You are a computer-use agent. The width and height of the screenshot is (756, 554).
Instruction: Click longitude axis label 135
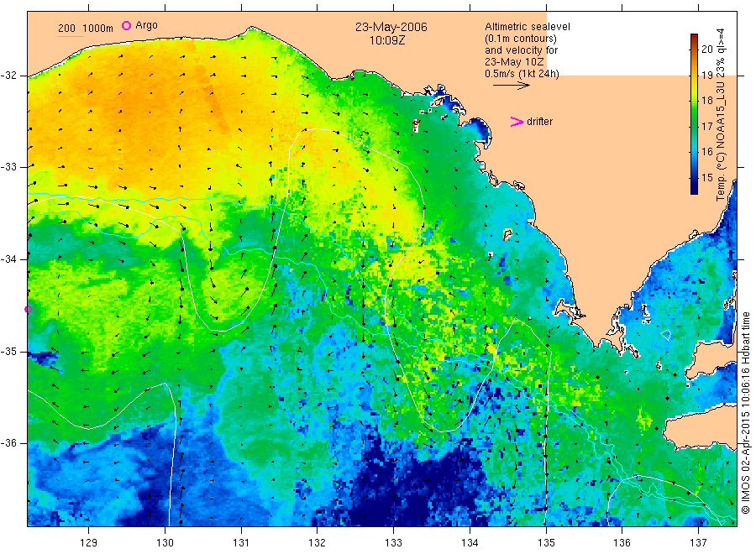546,543
